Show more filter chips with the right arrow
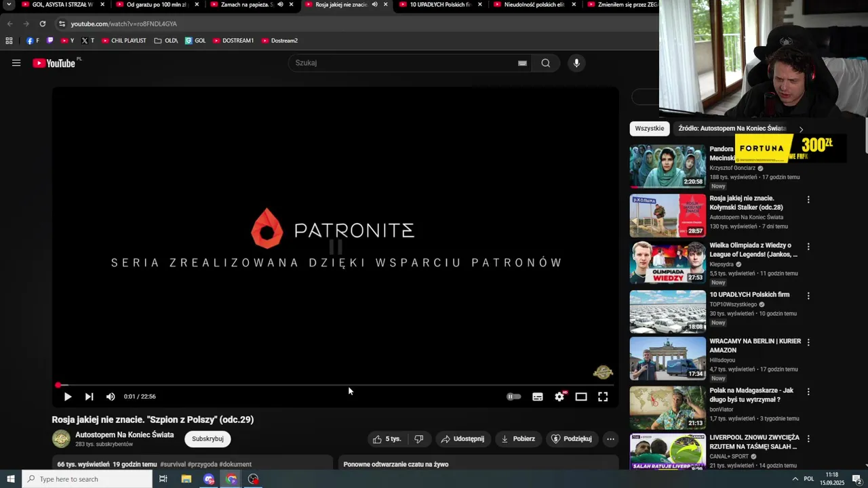Screen dimensions: 868x488 pos(801,129)
